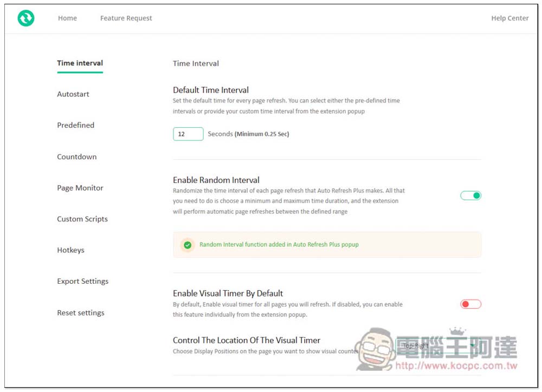Click the Enable Random Interval heading
This screenshot has height=392, width=542.
coord(216,180)
